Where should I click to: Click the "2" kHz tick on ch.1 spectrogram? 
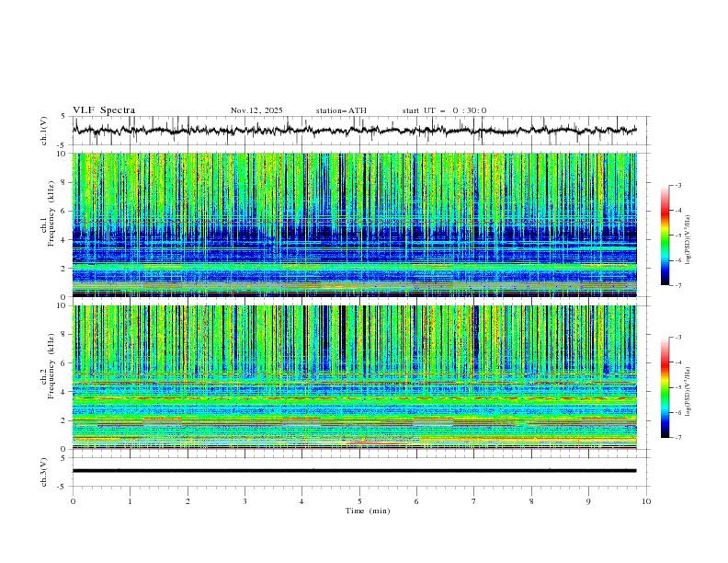pos(65,268)
